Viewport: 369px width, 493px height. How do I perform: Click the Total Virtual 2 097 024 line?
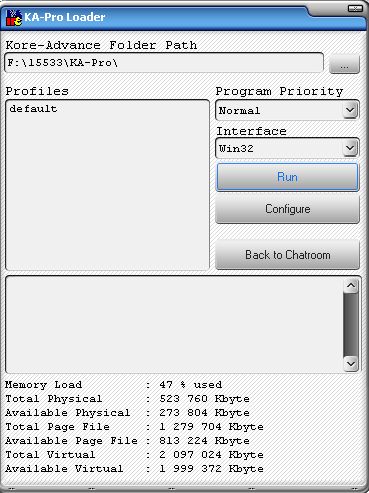coord(134,455)
